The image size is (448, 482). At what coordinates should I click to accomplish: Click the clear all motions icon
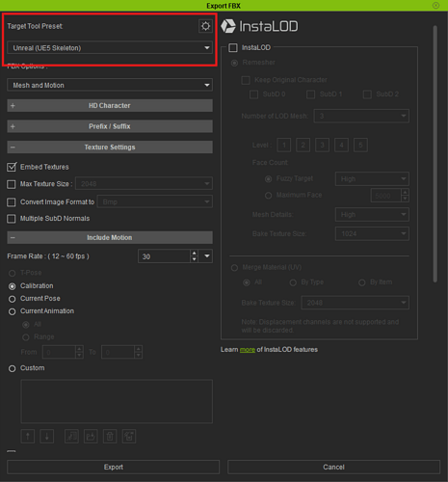point(129,437)
